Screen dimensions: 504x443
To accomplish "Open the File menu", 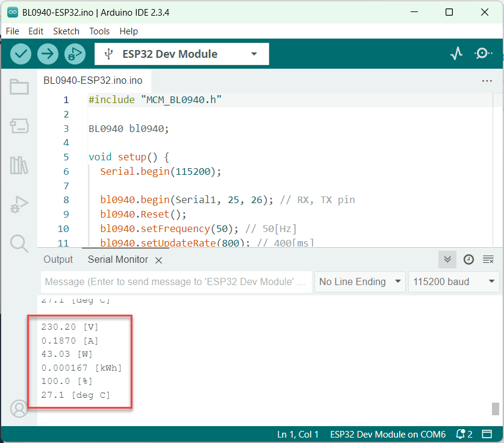I will tap(13, 31).
